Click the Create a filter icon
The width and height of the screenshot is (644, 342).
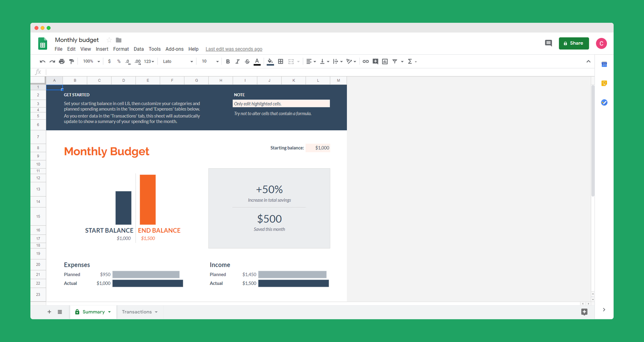pyautogui.click(x=395, y=62)
